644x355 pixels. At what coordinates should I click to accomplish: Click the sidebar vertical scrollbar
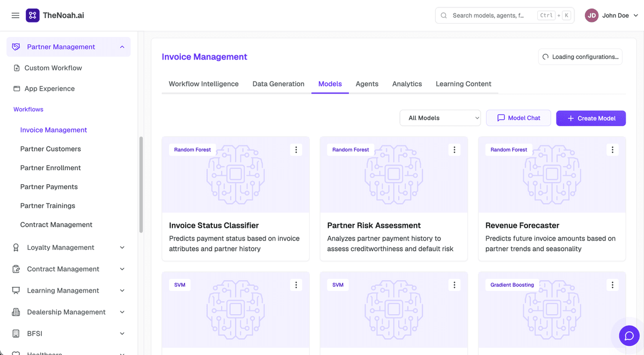pyautogui.click(x=141, y=184)
